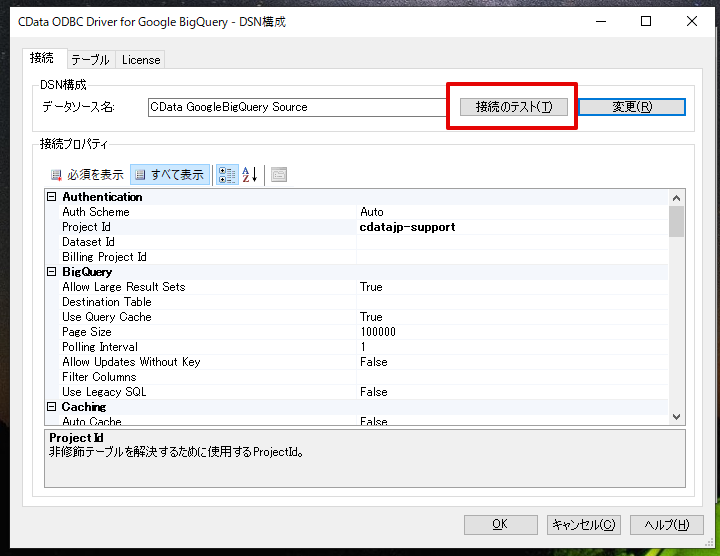Click the キャンセル(C) button
This screenshot has width=720, height=556.
click(x=584, y=525)
